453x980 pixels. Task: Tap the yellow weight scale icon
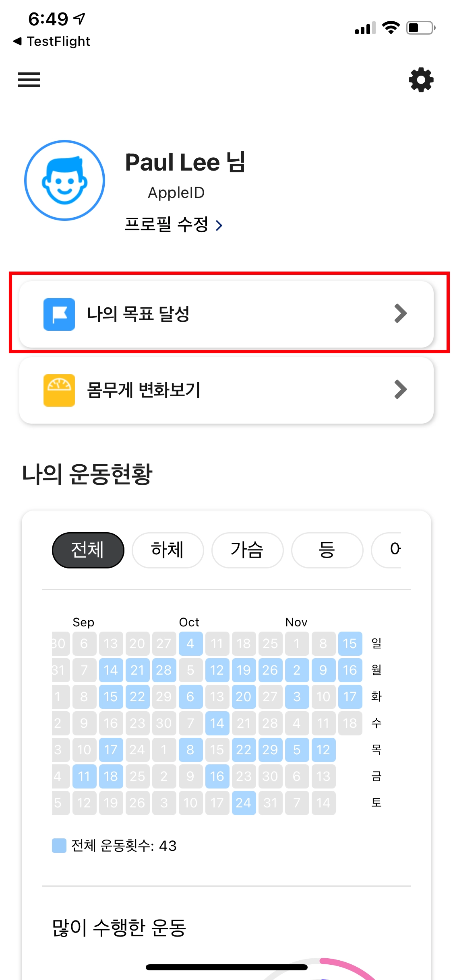[59, 390]
